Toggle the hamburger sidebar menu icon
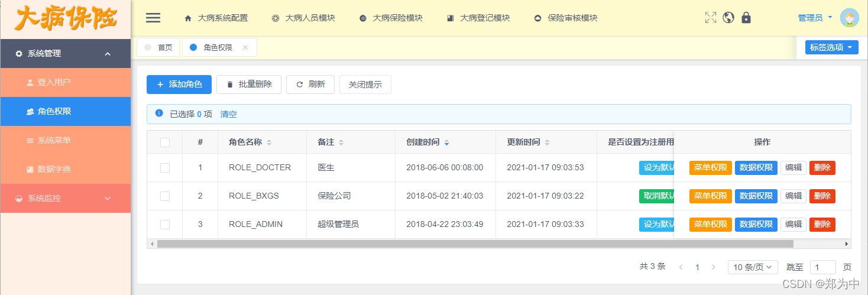The width and height of the screenshot is (868, 295). pyautogui.click(x=153, y=18)
